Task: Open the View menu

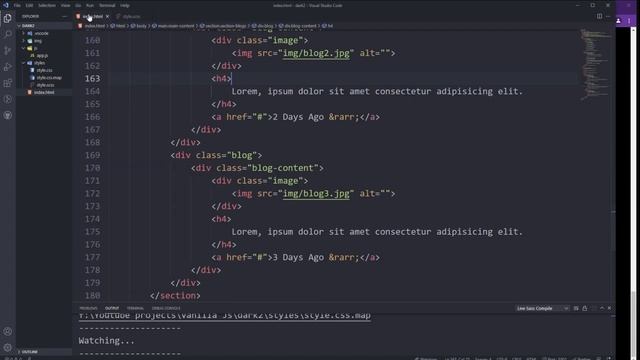Action: tap(65, 5)
